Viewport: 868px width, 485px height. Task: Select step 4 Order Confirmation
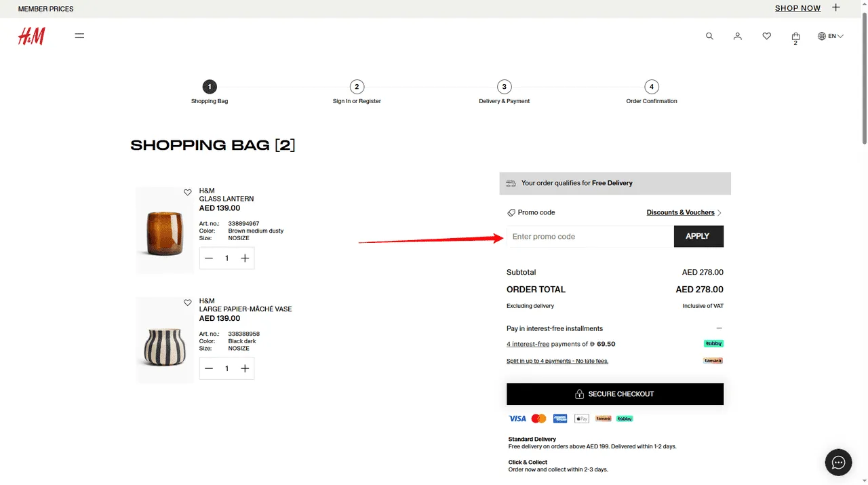point(652,87)
